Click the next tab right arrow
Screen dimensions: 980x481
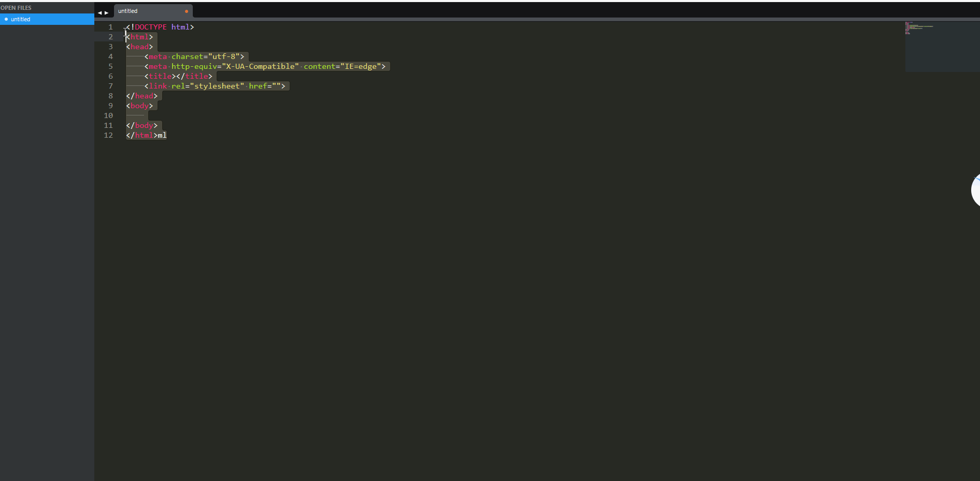(107, 13)
